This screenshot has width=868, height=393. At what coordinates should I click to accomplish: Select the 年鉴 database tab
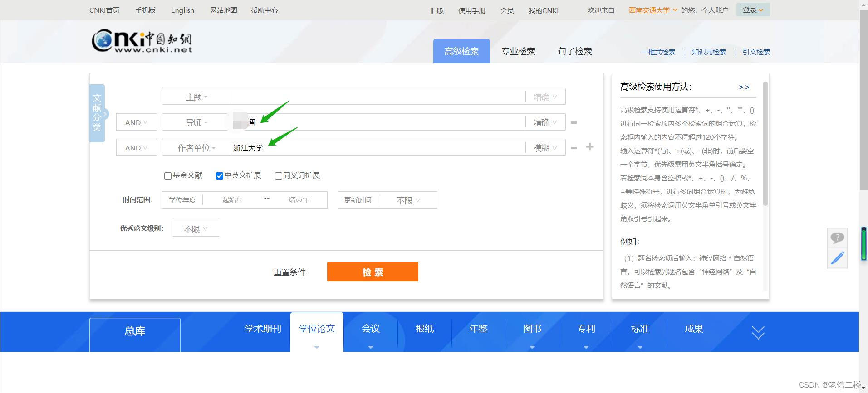coord(478,329)
